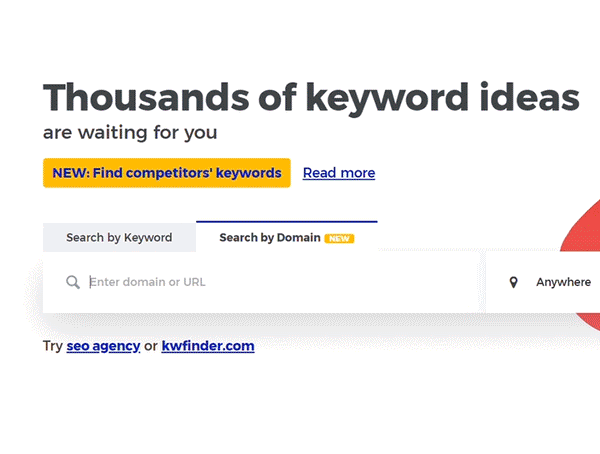Click the blue underline above the active tab
Viewport: 600px width, 454px height.
pos(287,222)
